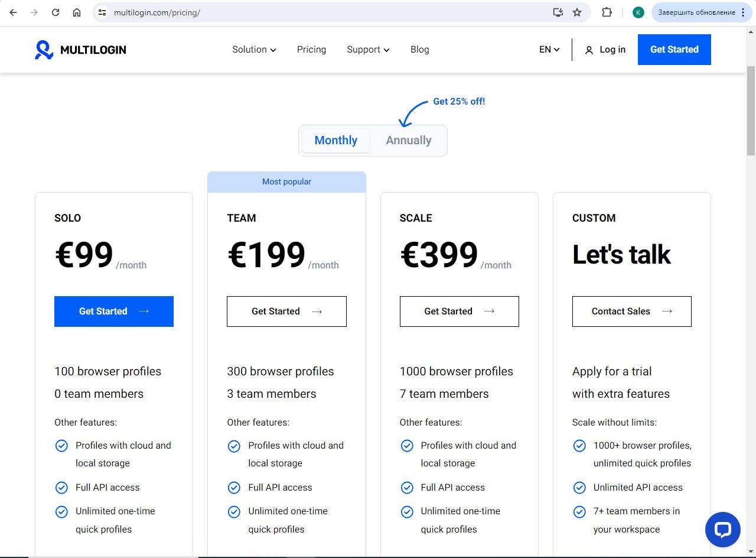Open the Chrome three-dot menu
The image size is (756, 558).
tap(743, 12)
